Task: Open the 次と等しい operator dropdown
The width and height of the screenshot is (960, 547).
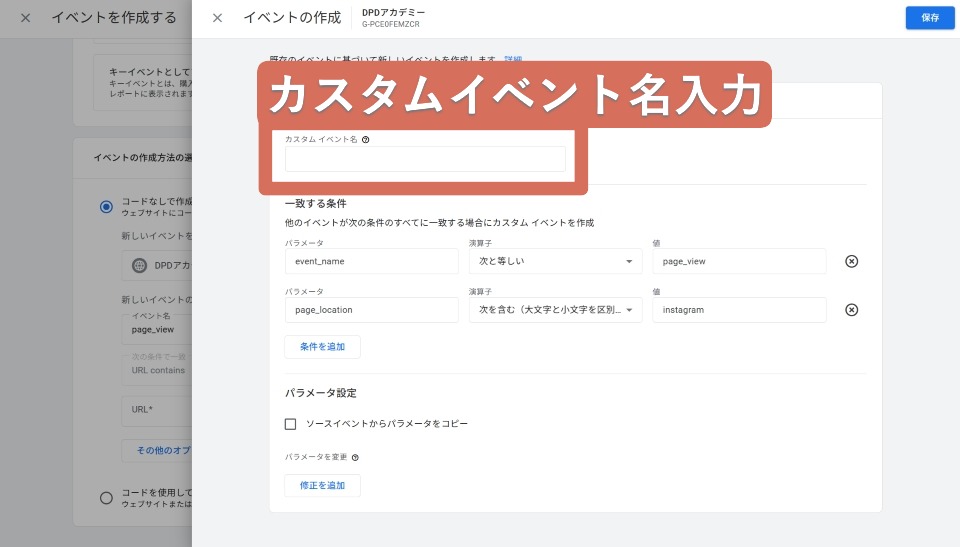Action: pos(556,261)
